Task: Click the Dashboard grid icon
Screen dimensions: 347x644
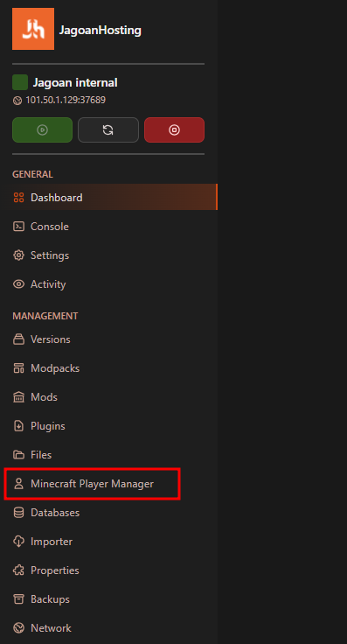Action: [19, 198]
